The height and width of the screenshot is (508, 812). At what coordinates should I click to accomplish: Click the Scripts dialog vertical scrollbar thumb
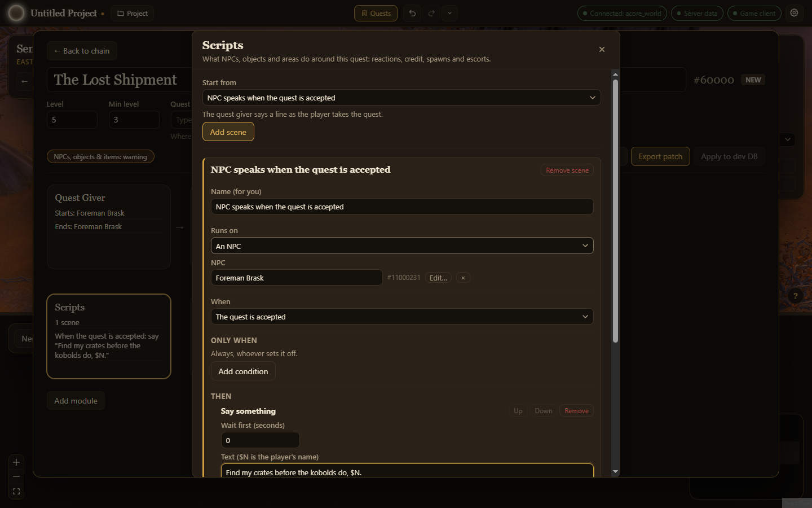[615, 211]
